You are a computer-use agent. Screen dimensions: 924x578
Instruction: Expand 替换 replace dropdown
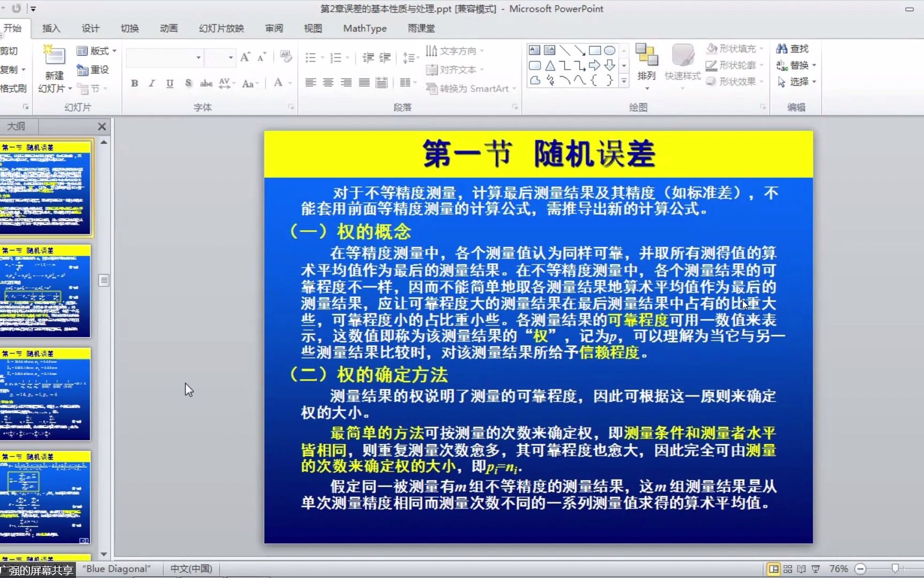[x=814, y=65]
